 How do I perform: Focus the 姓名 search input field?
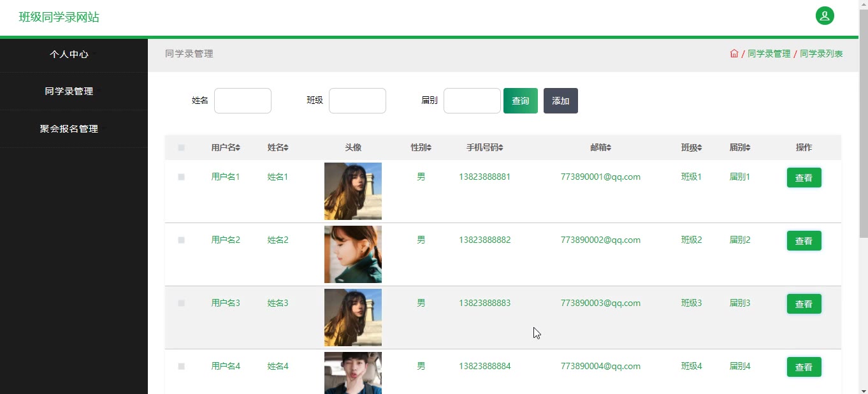[243, 101]
